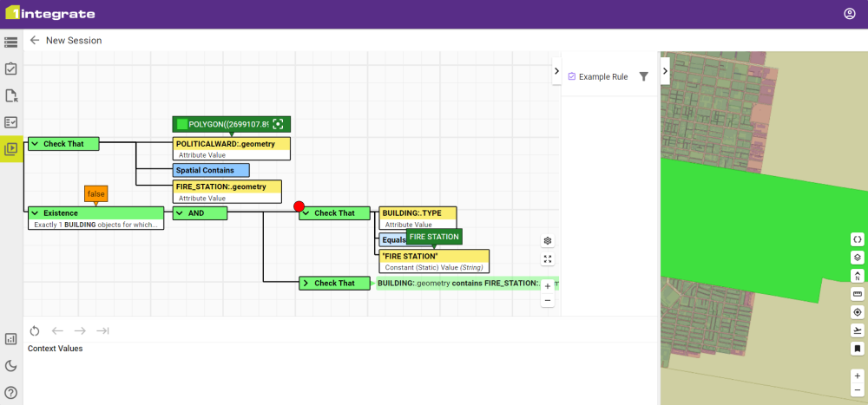The height and width of the screenshot is (405, 868).
Task: Click the rule filter funnel icon
Action: [x=643, y=76]
